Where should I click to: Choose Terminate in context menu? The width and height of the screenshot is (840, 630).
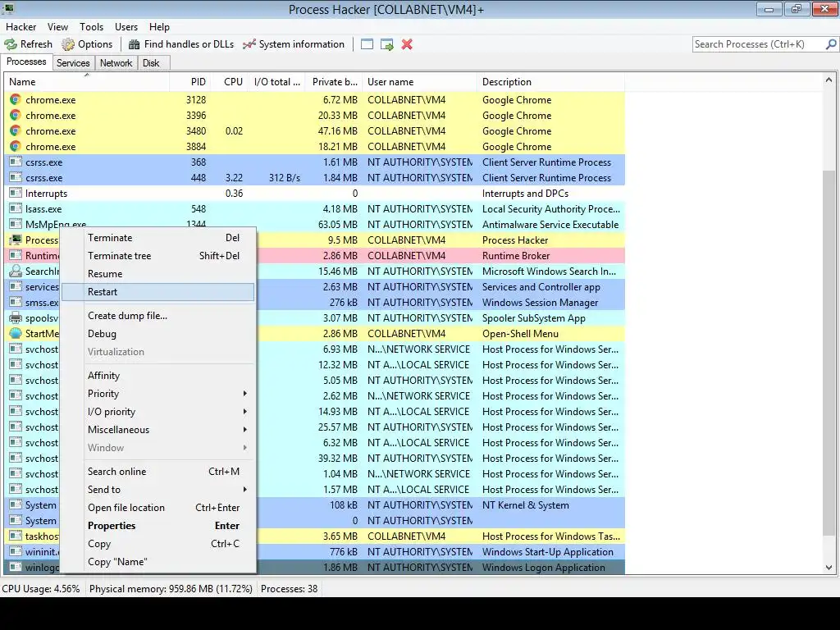(x=158, y=238)
